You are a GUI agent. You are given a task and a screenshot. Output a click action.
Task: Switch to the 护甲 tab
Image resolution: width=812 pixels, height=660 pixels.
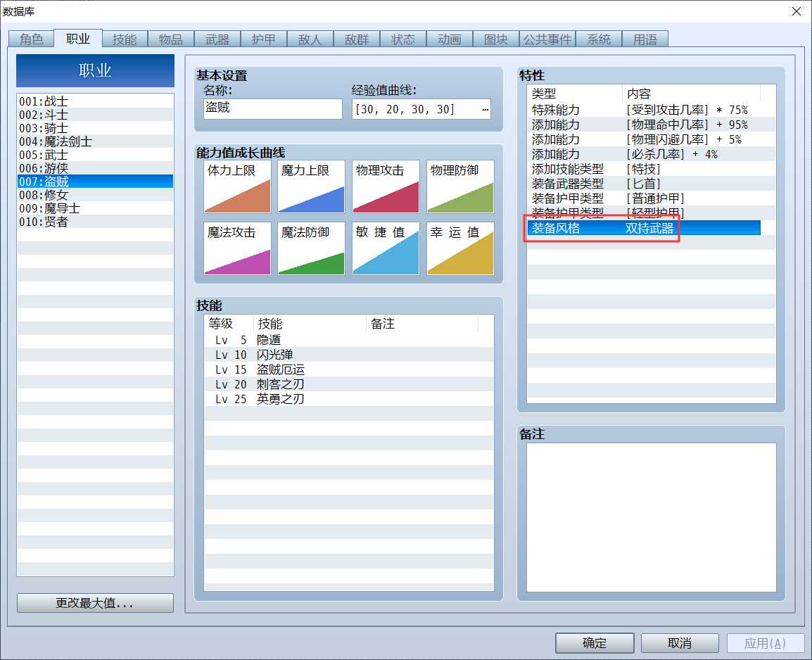pos(264,39)
